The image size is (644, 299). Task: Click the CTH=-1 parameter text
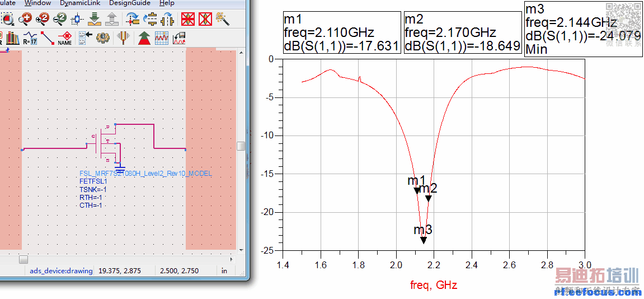(x=91, y=205)
